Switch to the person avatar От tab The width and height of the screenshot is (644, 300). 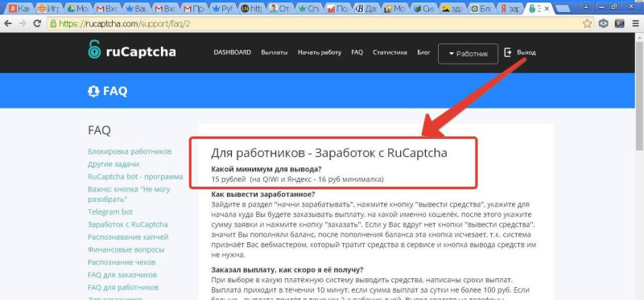coord(281,9)
